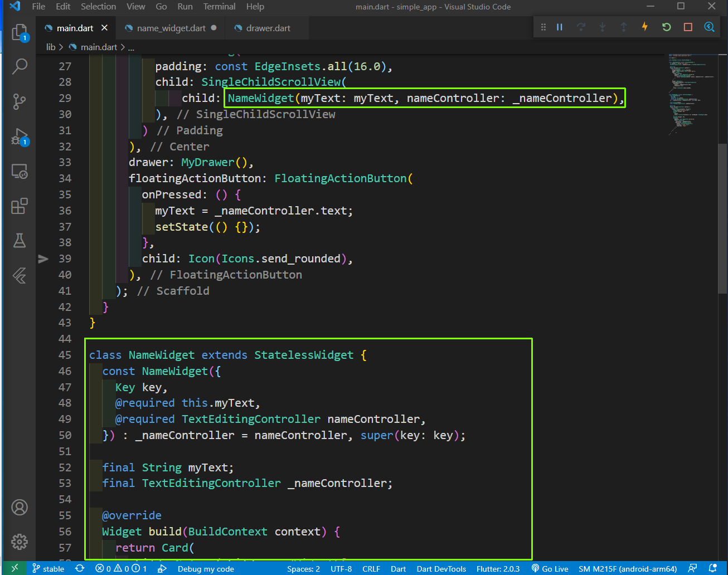
Task: Open the Run and Debug view
Action: (20, 137)
